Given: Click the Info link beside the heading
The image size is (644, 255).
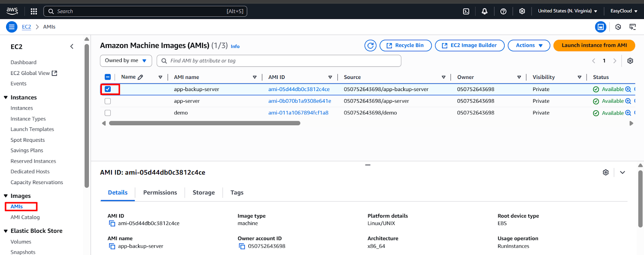Looking at the screenshot, I should [x=235, y=47].
